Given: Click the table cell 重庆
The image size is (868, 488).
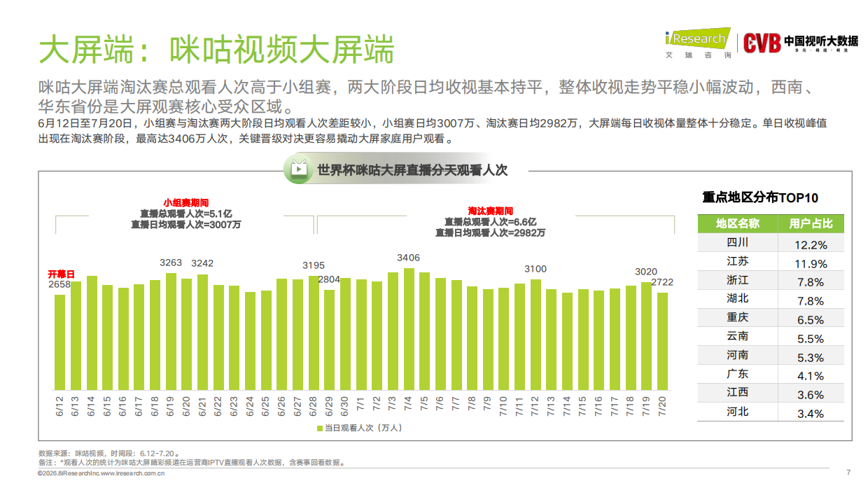Looking at the screenshot, I should tap(737, 318).
